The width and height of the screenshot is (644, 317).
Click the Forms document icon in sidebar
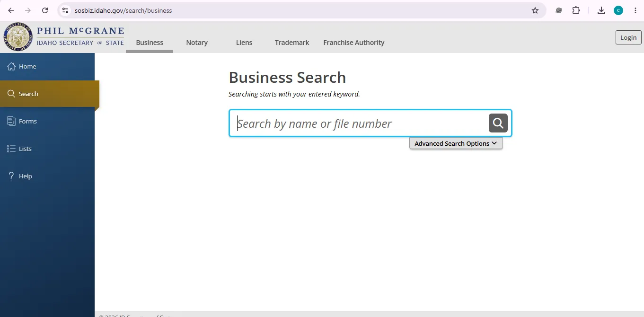[x=11, y=121]
